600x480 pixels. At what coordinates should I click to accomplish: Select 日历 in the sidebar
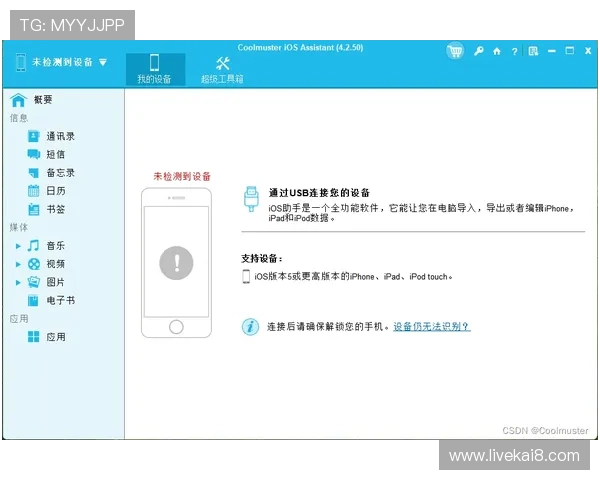pos(55,191)
